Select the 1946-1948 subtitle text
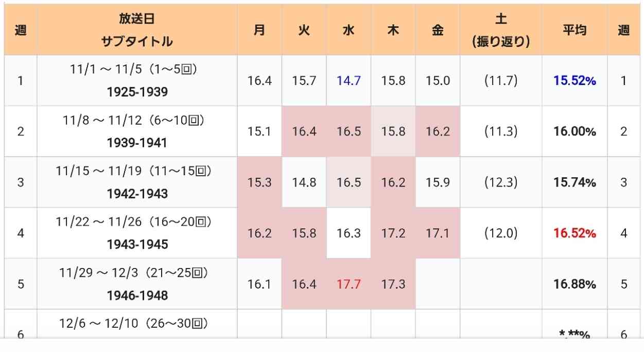The image size is (644, 352). 137,296
